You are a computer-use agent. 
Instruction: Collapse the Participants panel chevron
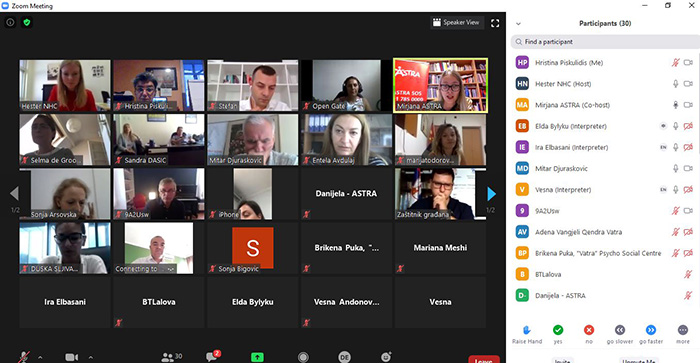(x=518, y=24)
